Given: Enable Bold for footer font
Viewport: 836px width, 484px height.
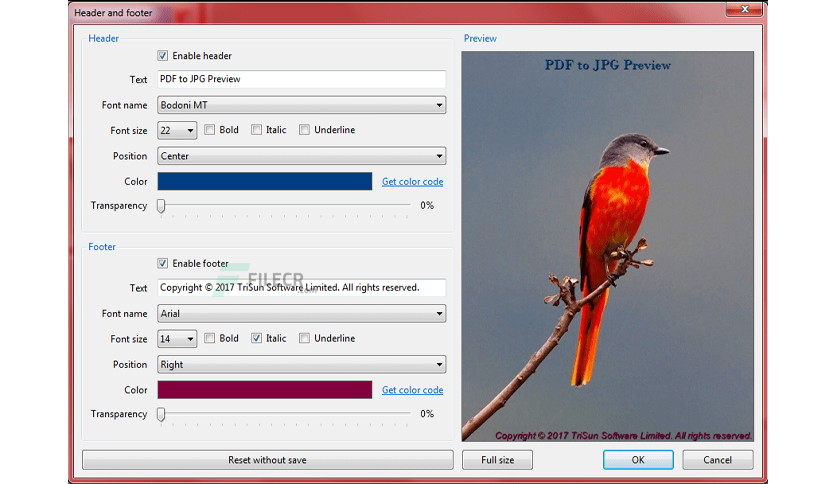Looking at the screenshot, I should click(x=210, y=338).
